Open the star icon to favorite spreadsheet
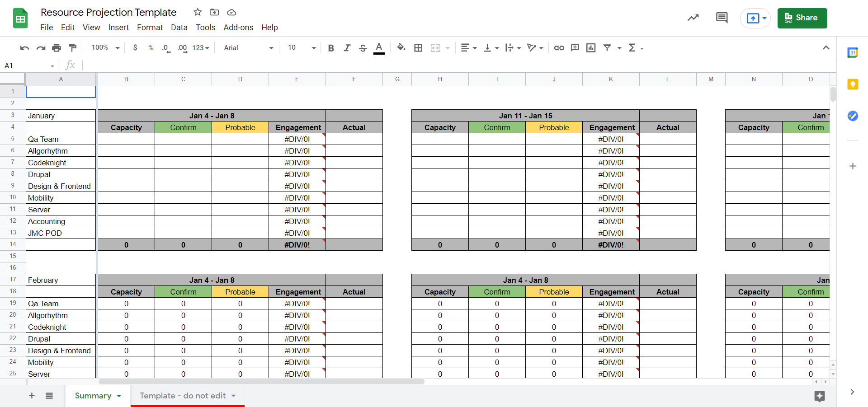868x407 pixels. [197, 12]
